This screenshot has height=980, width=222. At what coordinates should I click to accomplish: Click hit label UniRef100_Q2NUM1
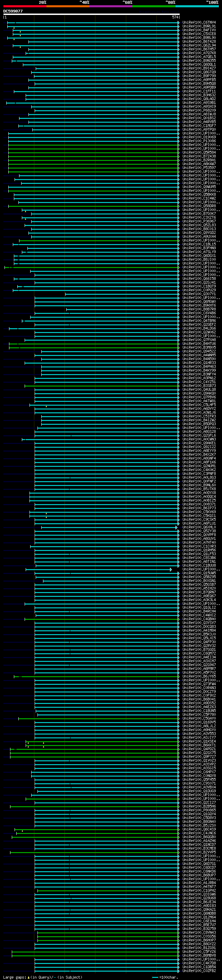tap(199, 466)
